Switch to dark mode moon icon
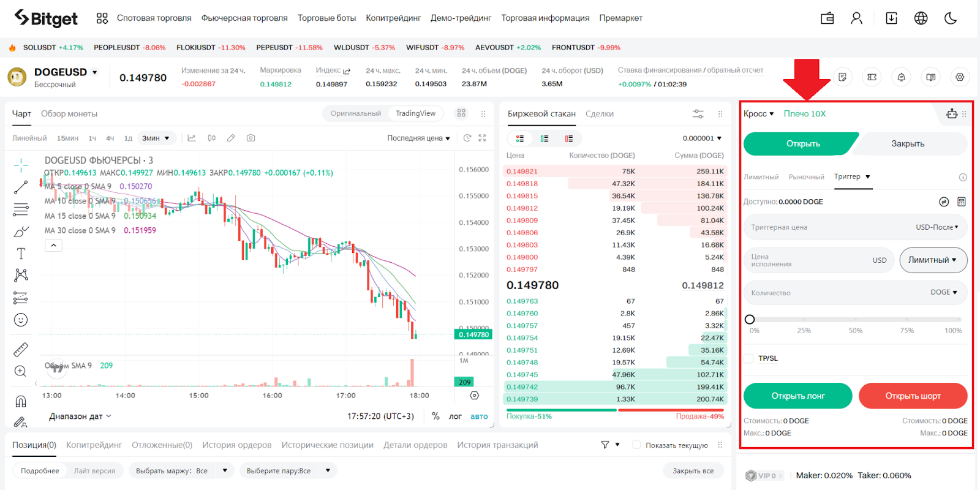 click(951, 18)
